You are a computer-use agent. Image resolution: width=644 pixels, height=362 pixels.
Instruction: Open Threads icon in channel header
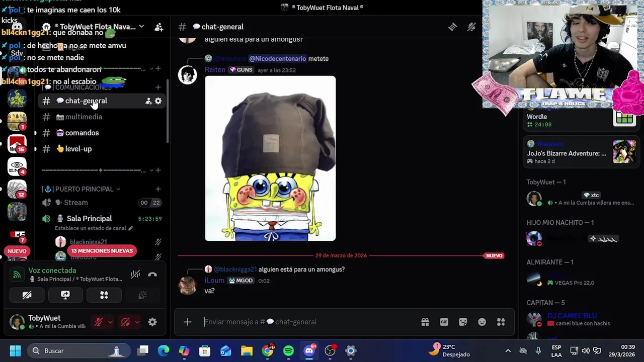(452, 27)
